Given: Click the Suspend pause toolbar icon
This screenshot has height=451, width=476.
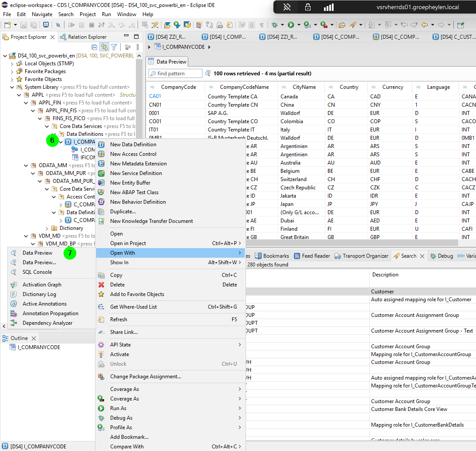Looking at the screenshot, I should coord(82,25).
